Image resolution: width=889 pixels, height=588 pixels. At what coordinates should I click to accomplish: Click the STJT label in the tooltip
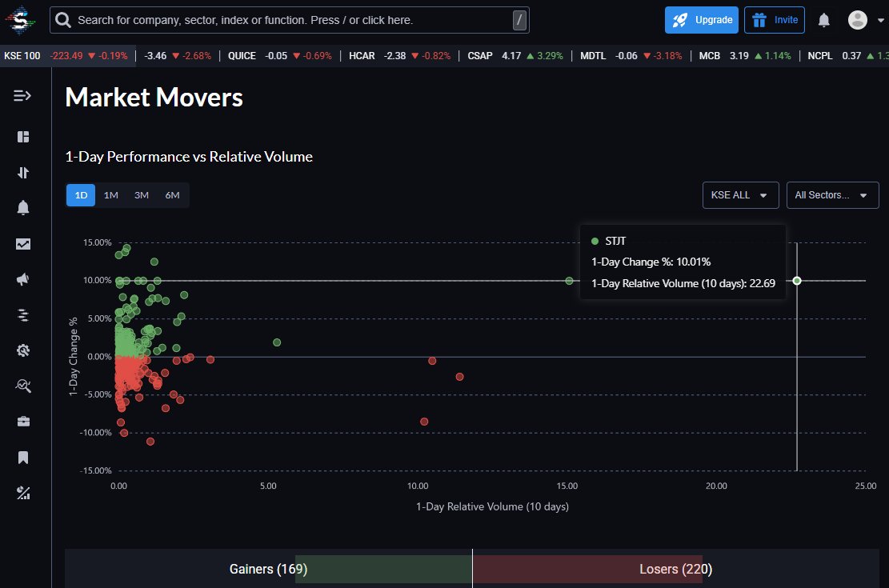coord(615,241)
